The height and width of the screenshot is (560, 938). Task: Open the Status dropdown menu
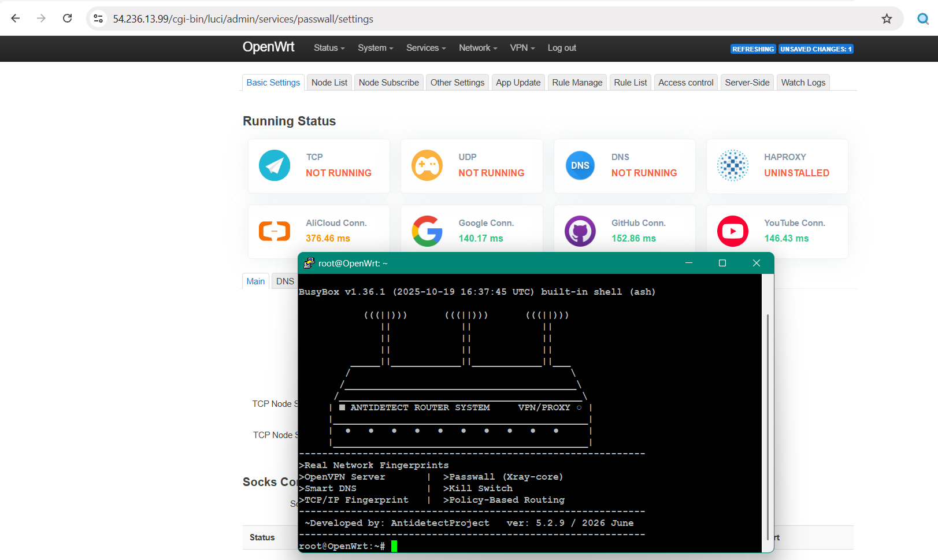pos(329,48)
